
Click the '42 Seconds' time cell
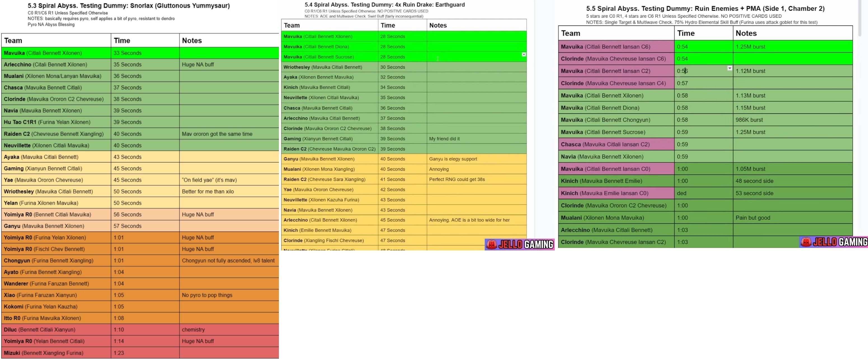tap(402, 189)
